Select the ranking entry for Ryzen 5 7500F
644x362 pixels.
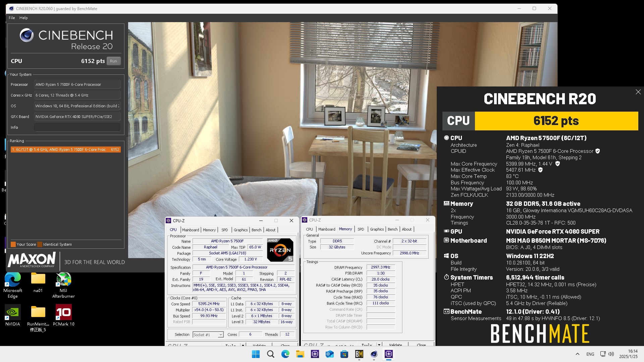click(65, 149)
